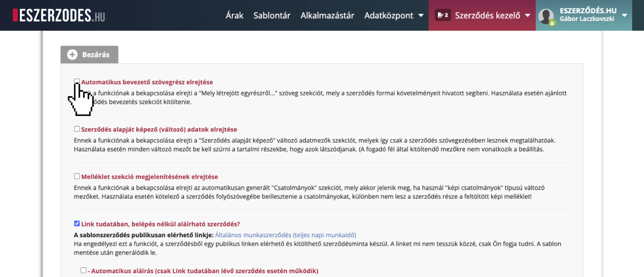Click the user avatar picture
Screen dimensions: 644x277
tap(546, 16)
